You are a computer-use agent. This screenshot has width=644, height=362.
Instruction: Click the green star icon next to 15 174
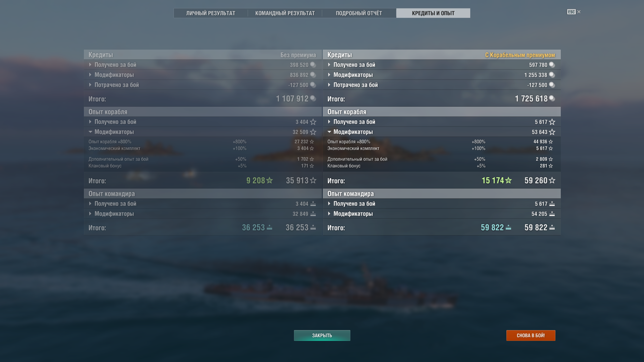(x=508, y=180)
